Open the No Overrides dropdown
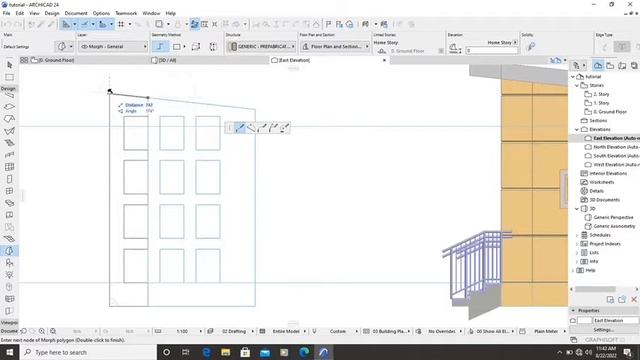The image size is (640, 360). (x=442, y=331)
